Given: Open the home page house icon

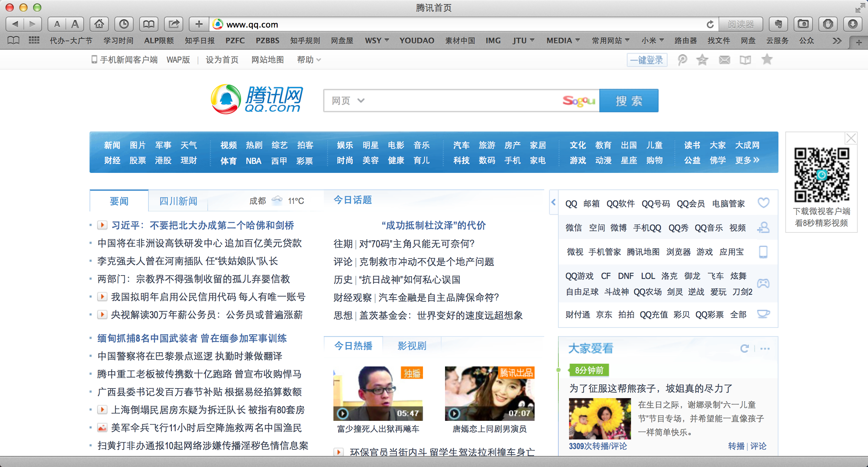Looking at the screenshot, I should pos(99,24).
